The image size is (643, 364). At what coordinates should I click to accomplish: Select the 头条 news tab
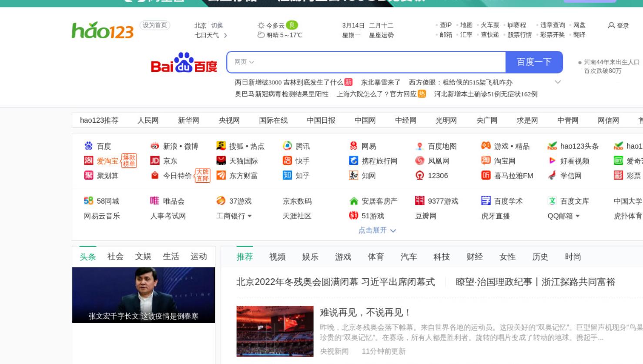pos(88,257)
